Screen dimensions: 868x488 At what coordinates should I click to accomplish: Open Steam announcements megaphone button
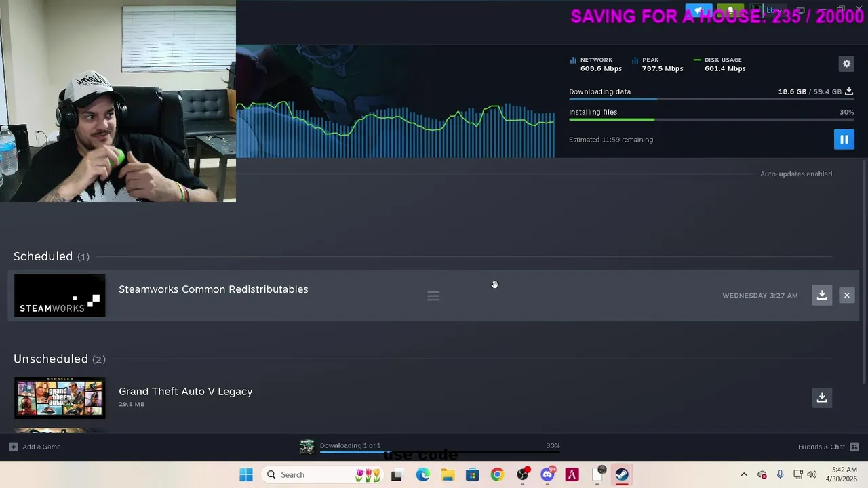(x=698, y=11)
